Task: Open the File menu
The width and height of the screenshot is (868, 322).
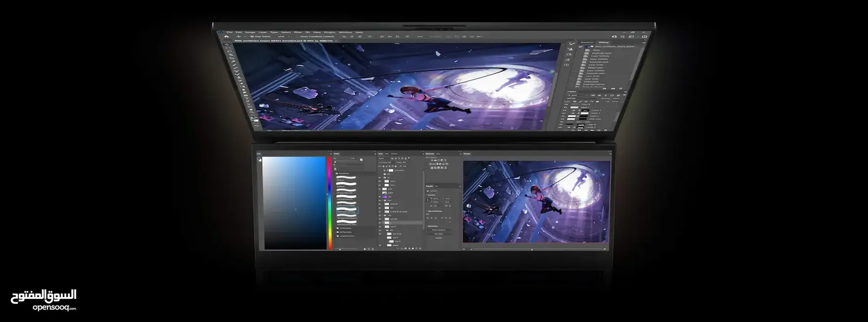Action: tap(229, 32)
